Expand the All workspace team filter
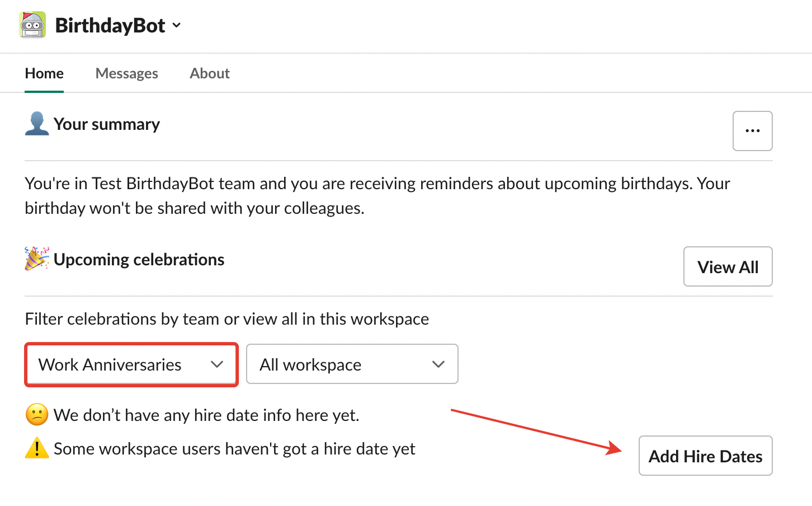812x506 pixels. (352, 364)
